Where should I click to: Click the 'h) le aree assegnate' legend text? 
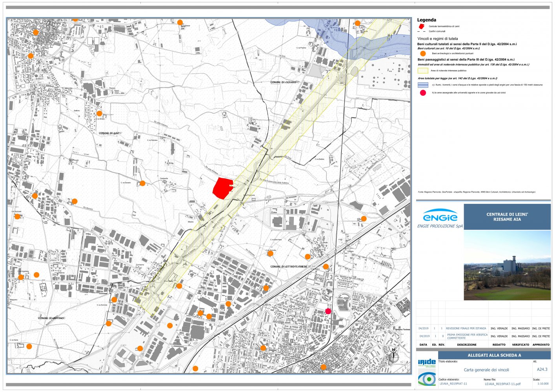tap(469, 93)
